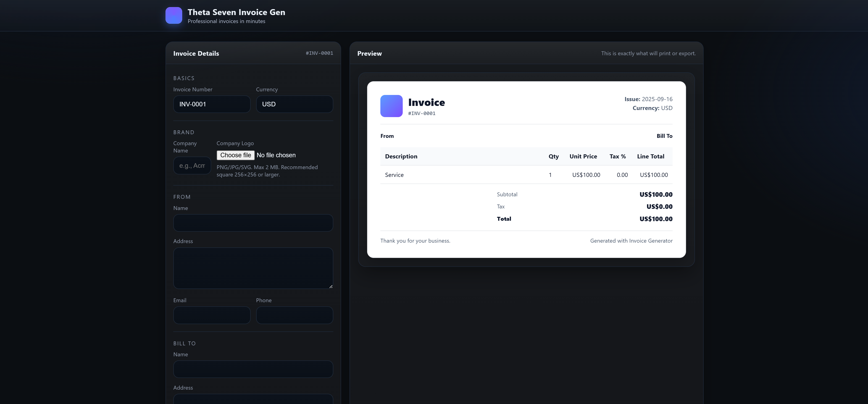This screenshot has width=868, height=404.
Task: Click "Generated with Invoice Generator" text
Action: 631,241
